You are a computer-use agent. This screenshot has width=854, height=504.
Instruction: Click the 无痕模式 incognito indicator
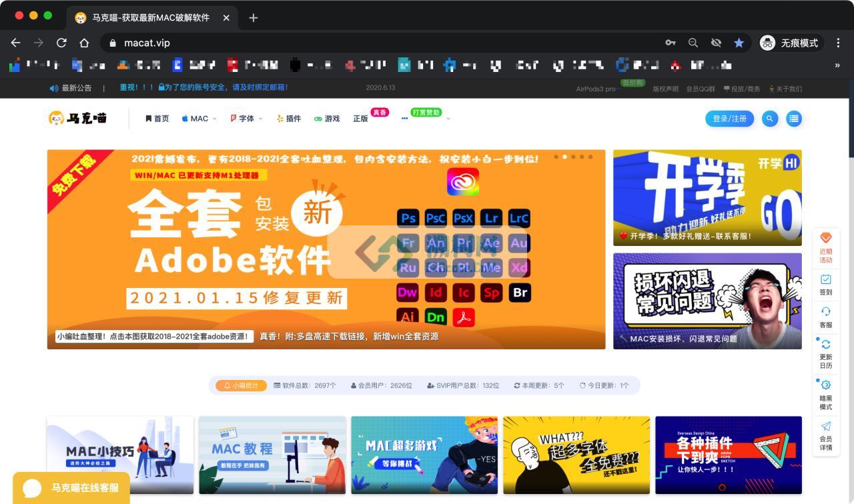[x=791, y=43]
